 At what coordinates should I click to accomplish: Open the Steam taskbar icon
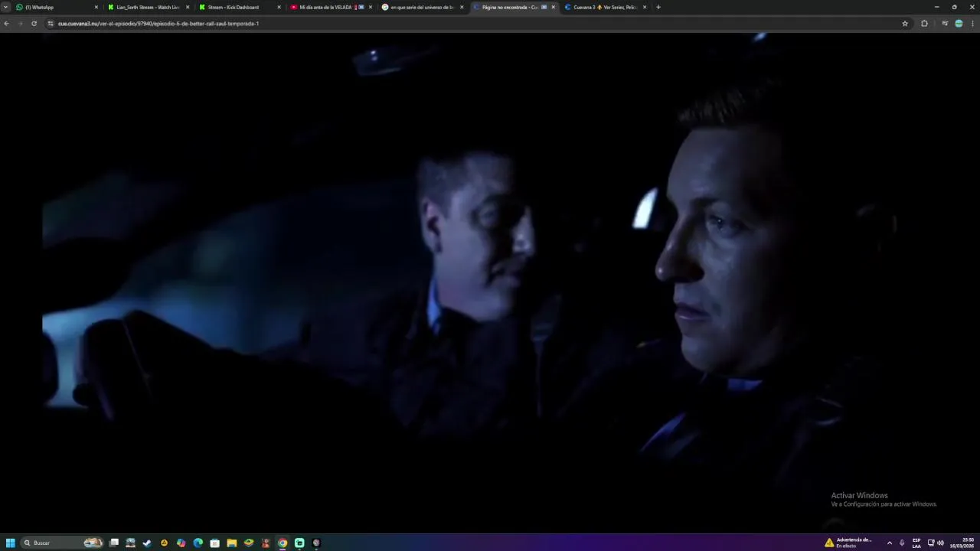click(x=147, y=543)
